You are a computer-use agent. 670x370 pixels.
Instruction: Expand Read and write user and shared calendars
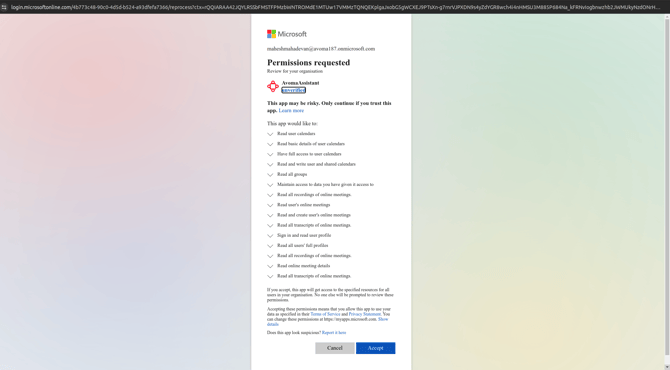[270, 164]
